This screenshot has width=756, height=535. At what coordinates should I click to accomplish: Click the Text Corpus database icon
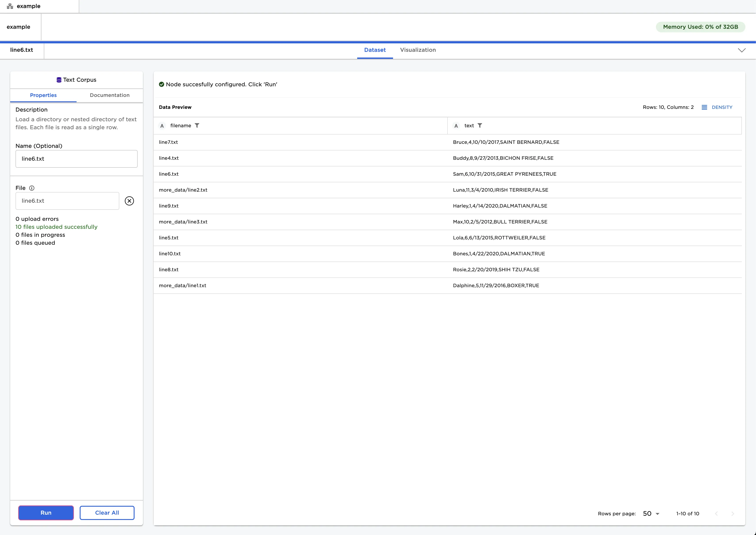(59, 80)
